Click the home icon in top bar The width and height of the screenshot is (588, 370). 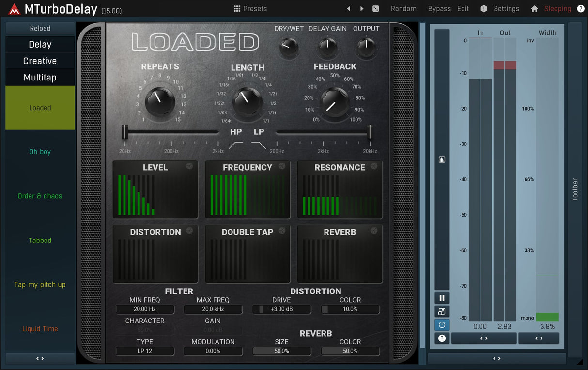pyautogui.click(x=534, y=9)
